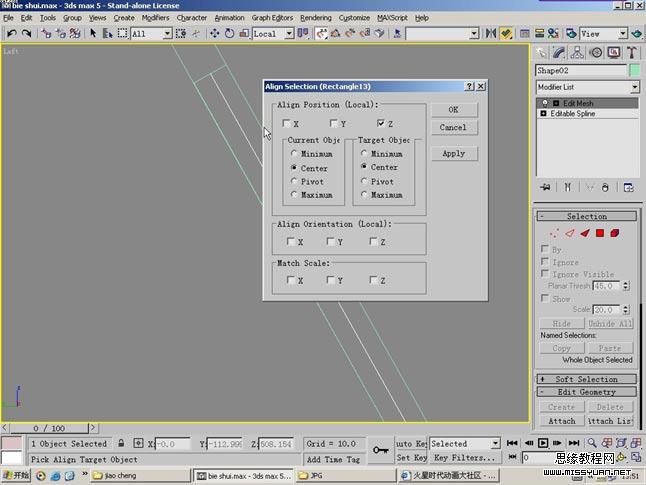Click Apply in Align Selection dialog

pyautogui.click(x=454, y=153)
